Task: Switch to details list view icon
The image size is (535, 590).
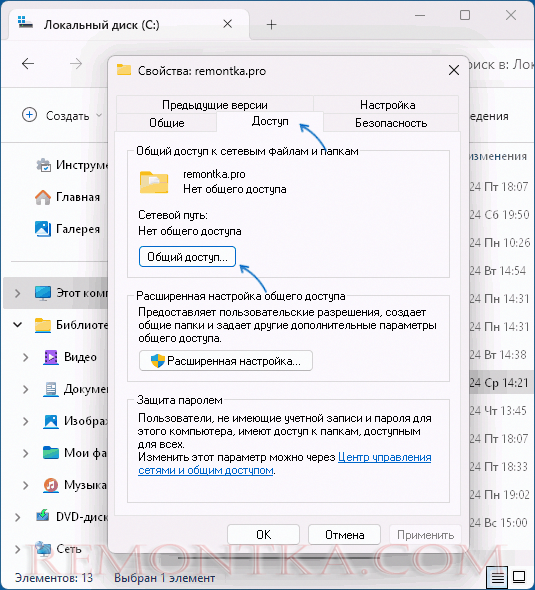Action: click(497, 577)
